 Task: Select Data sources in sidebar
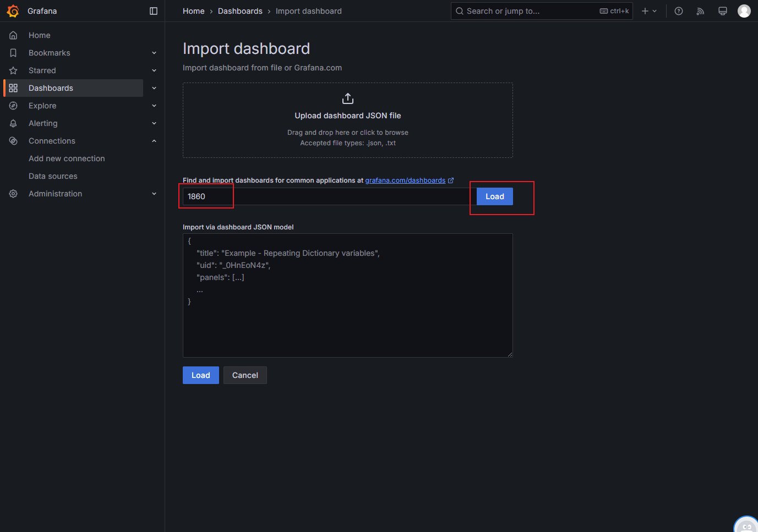53,176
